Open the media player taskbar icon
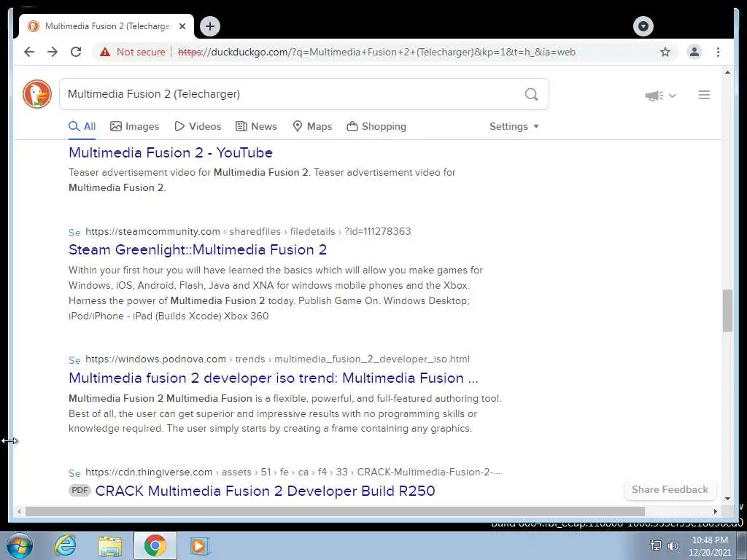 pos(200,545)
